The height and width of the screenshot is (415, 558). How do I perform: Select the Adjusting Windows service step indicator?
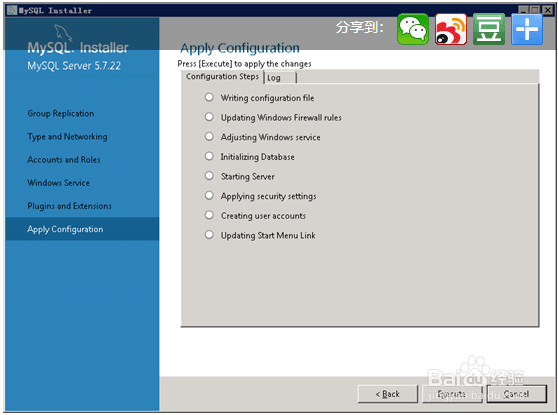click(x=209, y=136)
